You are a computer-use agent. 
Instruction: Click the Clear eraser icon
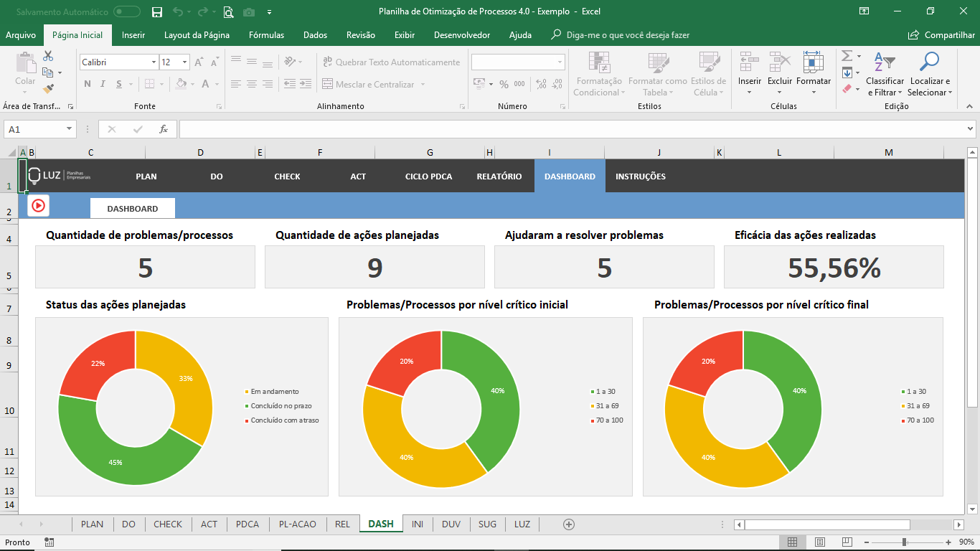(847, 89)
